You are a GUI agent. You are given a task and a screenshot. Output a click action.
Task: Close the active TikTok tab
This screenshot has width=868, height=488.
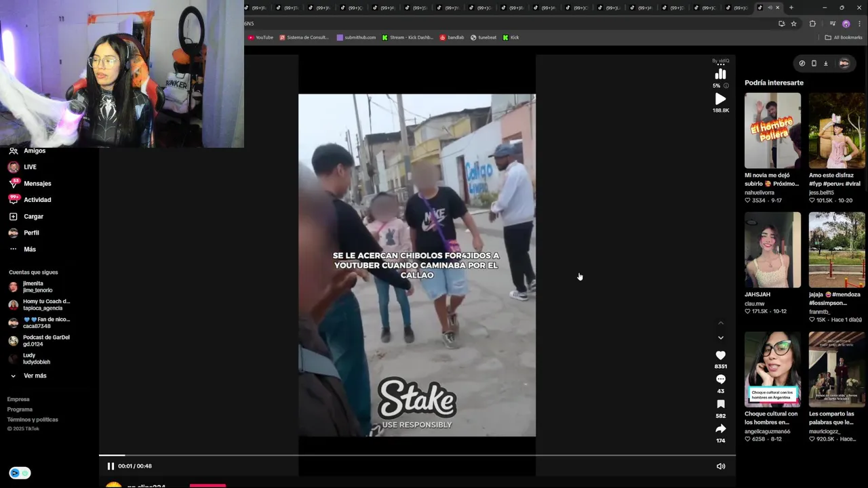[x=778, y=7]
